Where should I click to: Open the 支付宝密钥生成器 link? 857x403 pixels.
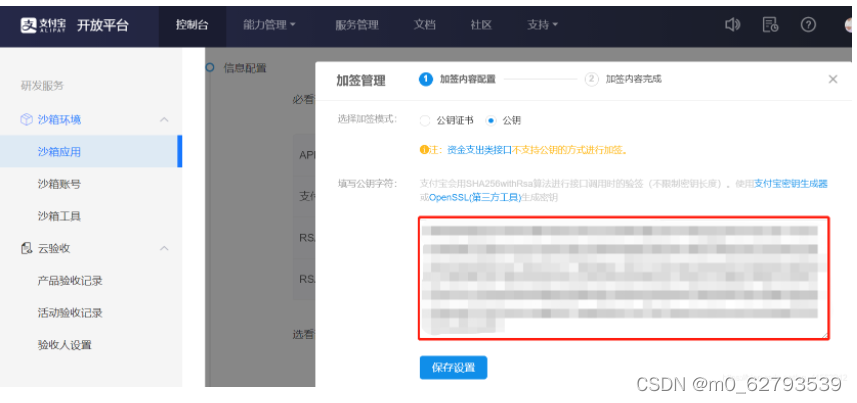coord(790,183)
